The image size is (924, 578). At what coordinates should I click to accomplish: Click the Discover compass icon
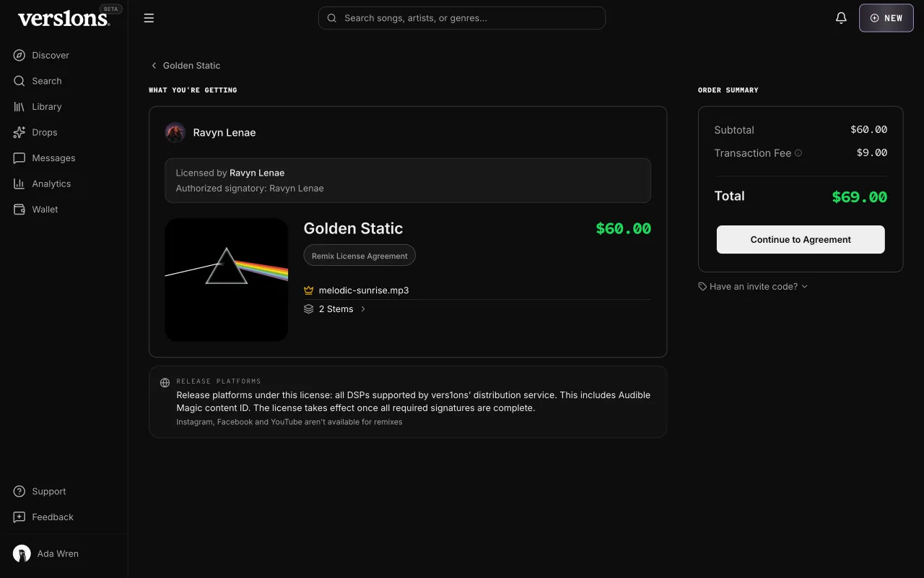19,55
